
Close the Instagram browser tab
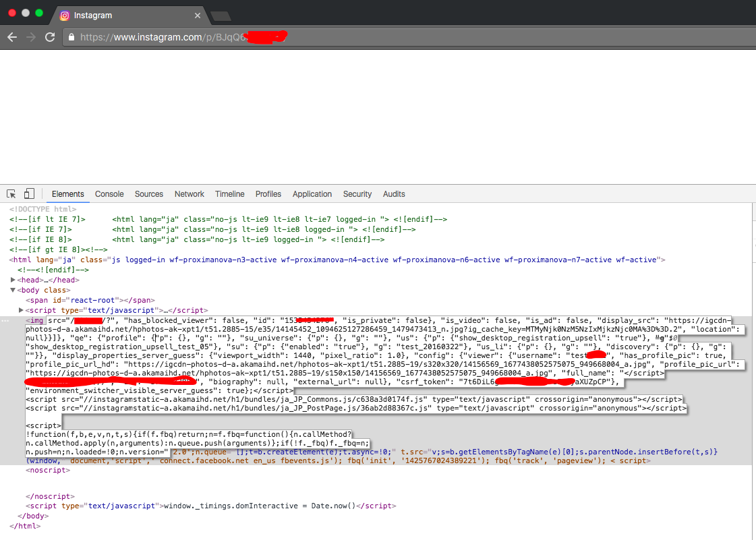197,16
